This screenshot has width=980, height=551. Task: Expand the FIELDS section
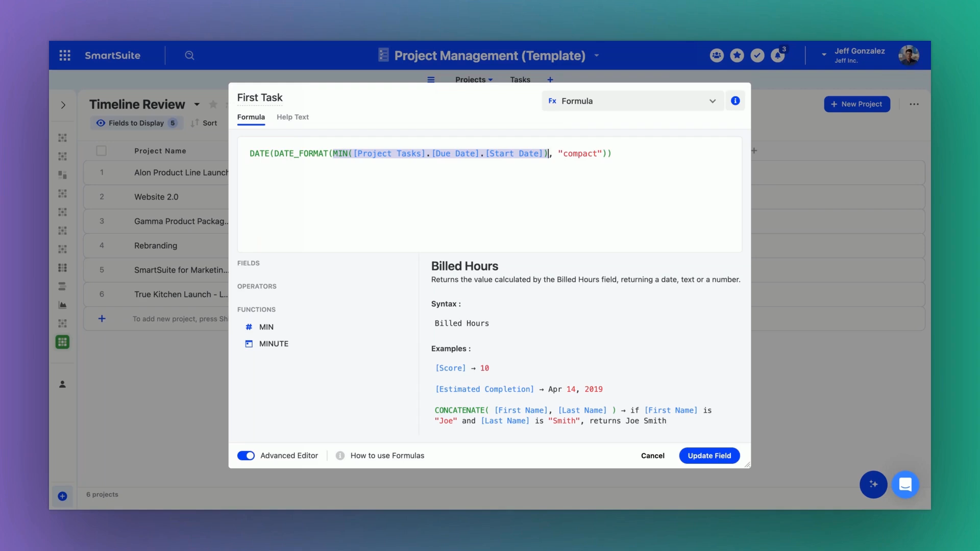click(x=248, y=263)
